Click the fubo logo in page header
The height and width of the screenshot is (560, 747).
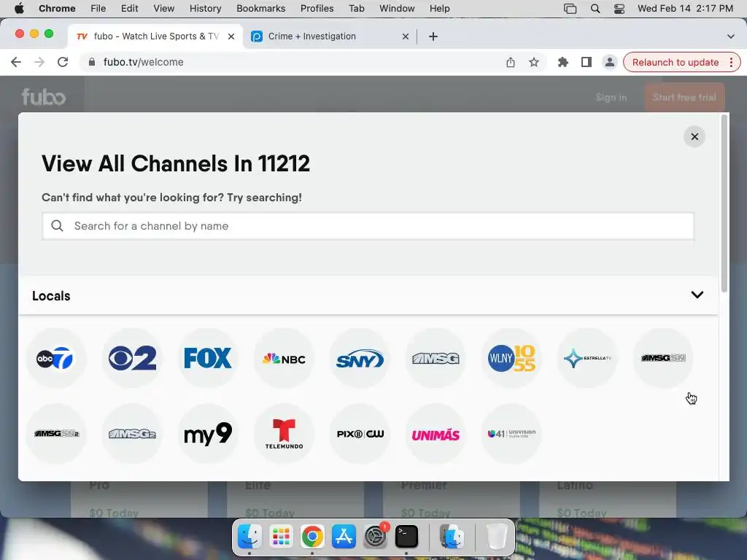44,97
